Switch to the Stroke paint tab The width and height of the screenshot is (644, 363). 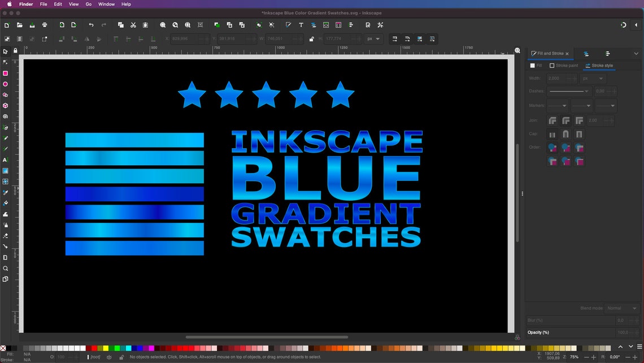(x=564, y=66)
